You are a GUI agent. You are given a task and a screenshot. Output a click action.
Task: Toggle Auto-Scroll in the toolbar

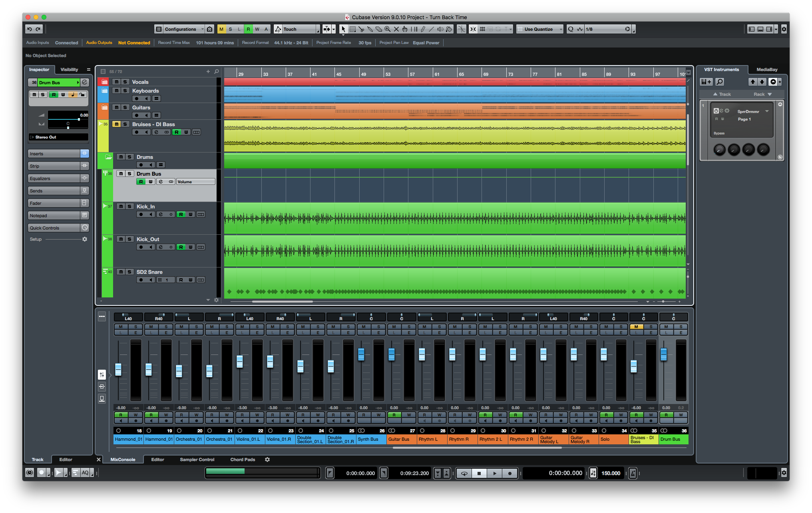coord(326,29)
